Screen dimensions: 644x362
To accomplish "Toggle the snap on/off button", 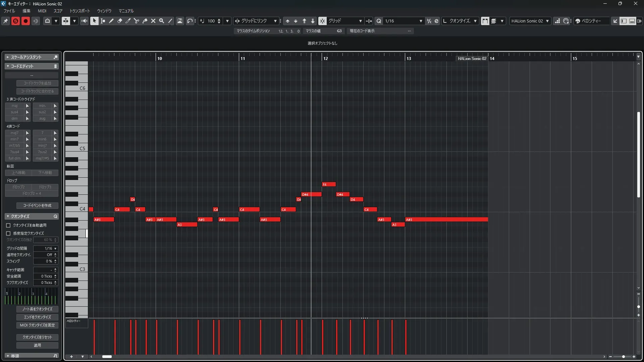I will pyautogui.click(x=322, y=21).
